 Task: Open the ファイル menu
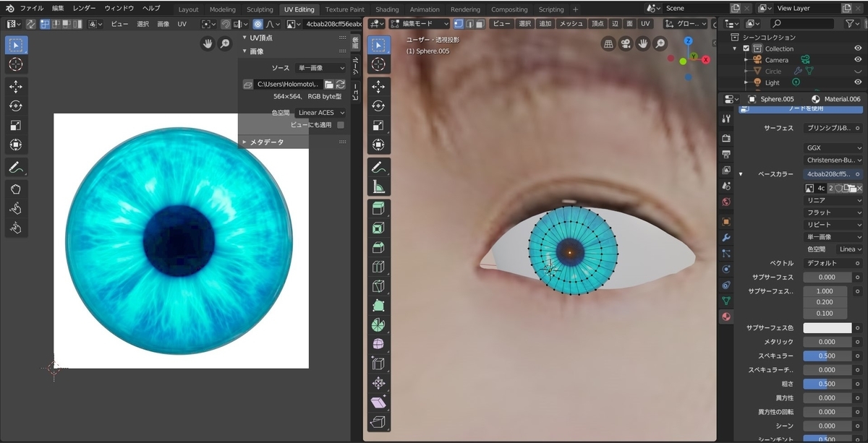31,8
